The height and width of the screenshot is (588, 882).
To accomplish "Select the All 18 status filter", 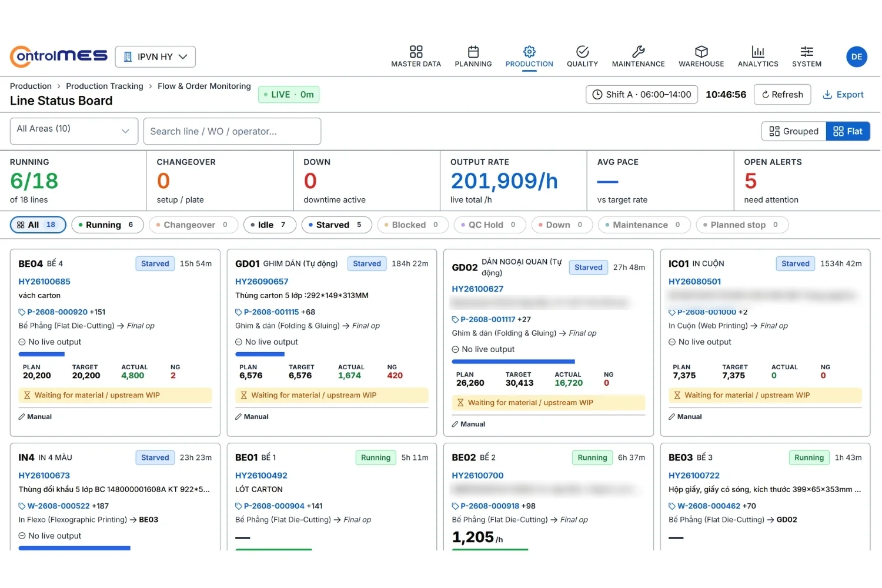I will point(38,225).
